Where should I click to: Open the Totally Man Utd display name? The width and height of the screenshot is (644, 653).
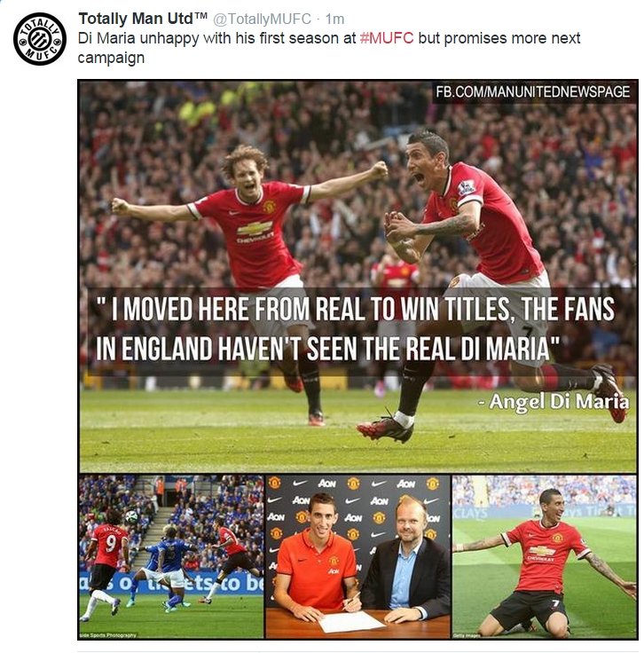(x=143, y=19)
